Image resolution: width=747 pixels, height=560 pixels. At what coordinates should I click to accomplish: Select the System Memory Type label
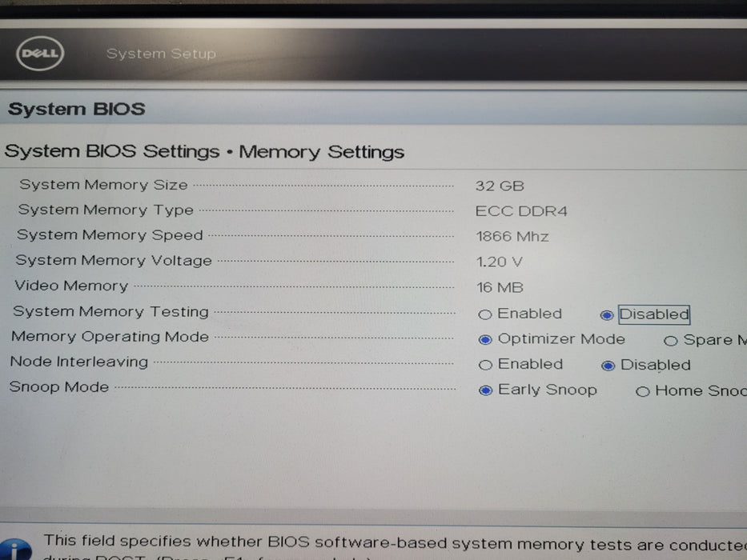tap(106, 210)
